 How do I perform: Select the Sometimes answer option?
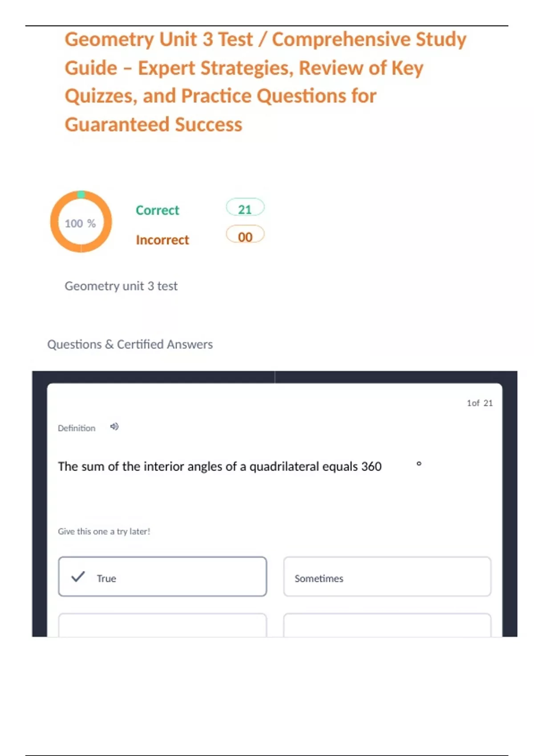point(387,577)
